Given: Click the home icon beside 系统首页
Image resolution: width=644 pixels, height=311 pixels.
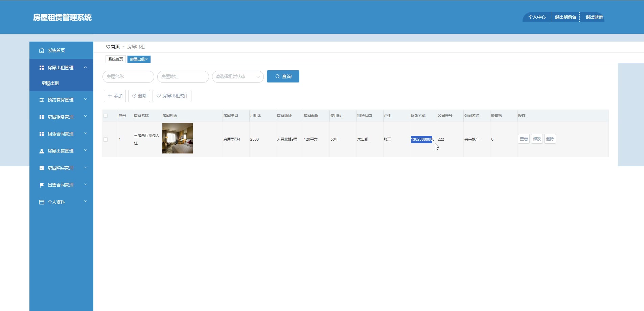Looking at the screenshot, I should [42, 50].
